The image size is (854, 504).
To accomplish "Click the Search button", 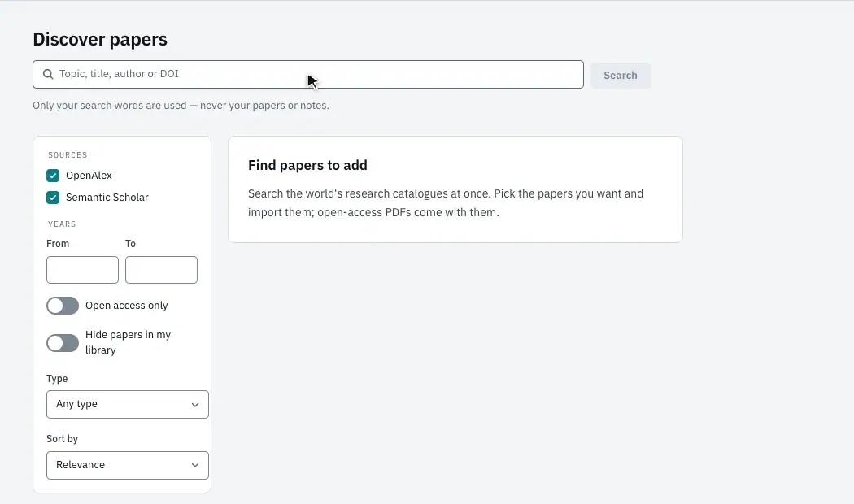I will click(621, 76).
